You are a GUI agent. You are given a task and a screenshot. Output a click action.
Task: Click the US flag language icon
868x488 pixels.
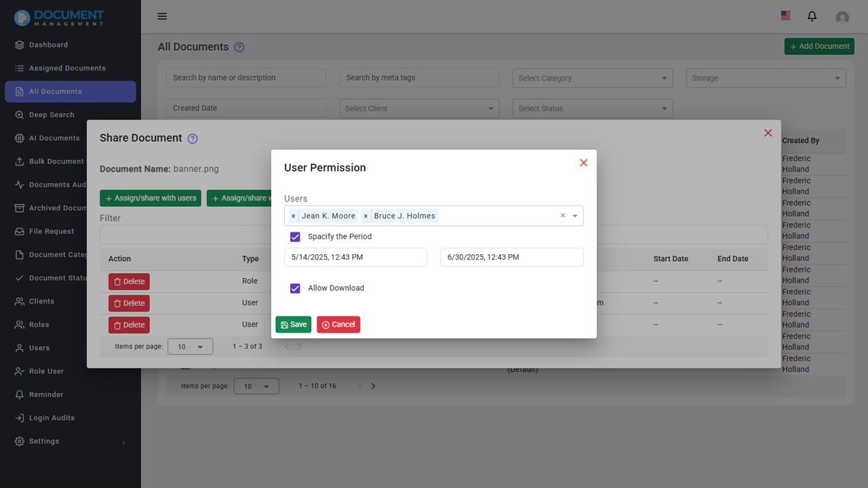(x=785, y=16)
